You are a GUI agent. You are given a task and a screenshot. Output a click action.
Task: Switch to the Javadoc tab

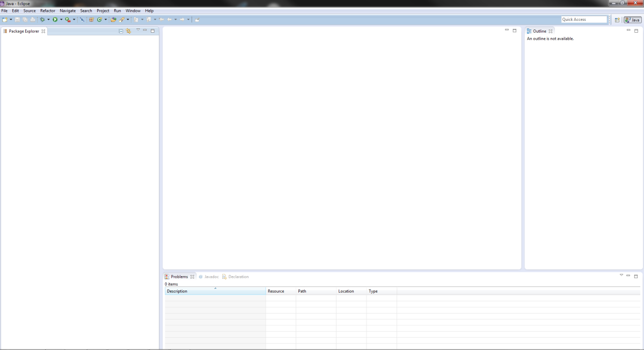pos(209,277)
